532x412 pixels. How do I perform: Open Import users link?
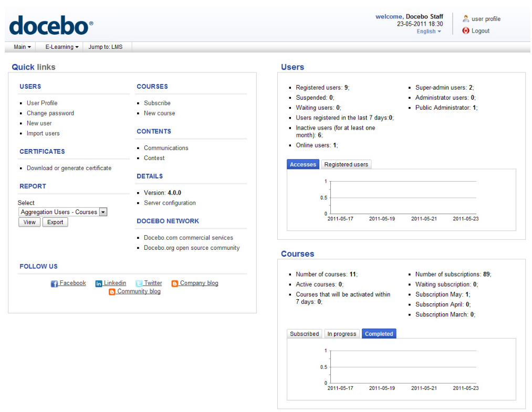pyautogui.click(x=43, y=134)
